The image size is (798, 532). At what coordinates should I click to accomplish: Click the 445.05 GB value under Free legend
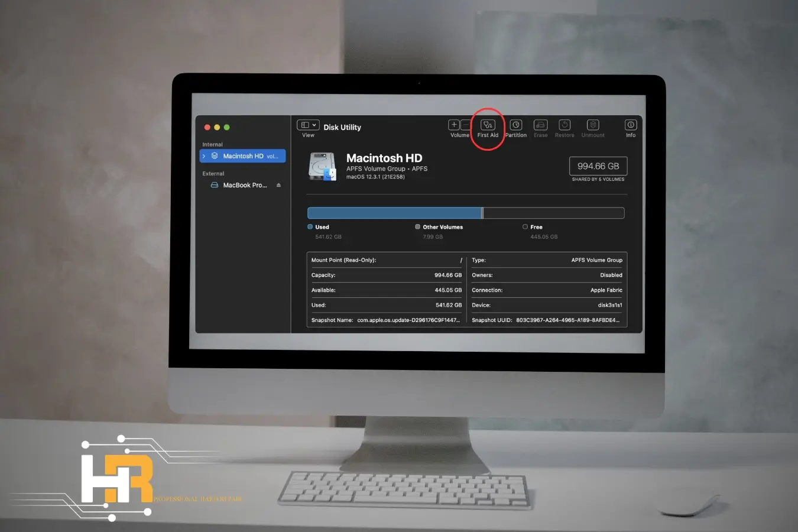pos(544,237)
